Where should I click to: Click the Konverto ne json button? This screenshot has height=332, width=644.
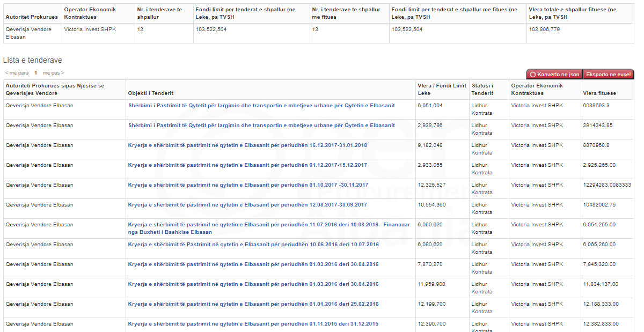click(x=554, y=75)
